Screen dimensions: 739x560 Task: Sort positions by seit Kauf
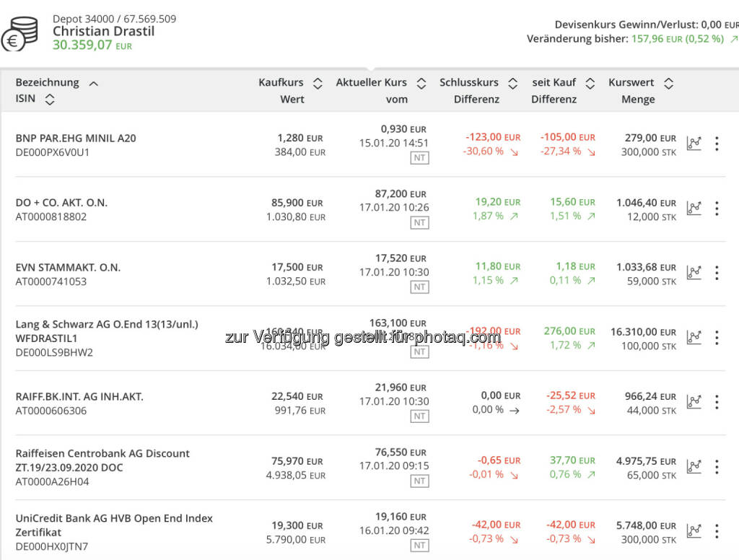(590, 84)
